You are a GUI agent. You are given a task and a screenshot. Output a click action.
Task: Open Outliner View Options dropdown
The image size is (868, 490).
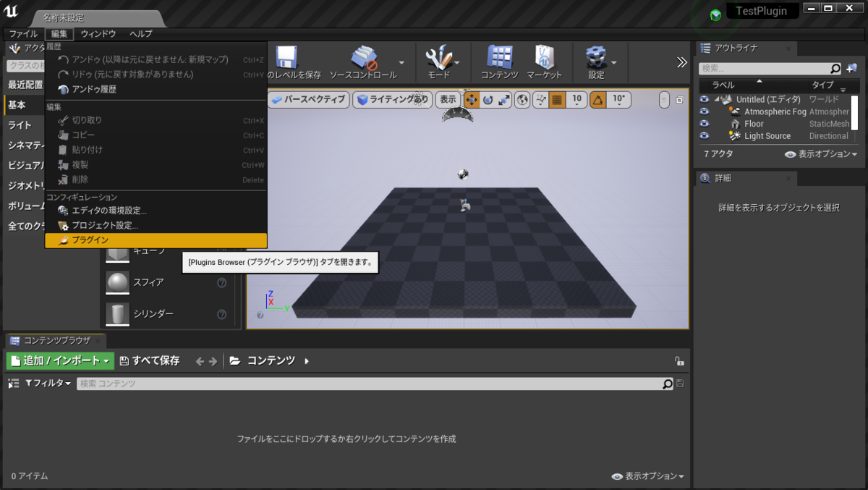(x=821, y=154)
